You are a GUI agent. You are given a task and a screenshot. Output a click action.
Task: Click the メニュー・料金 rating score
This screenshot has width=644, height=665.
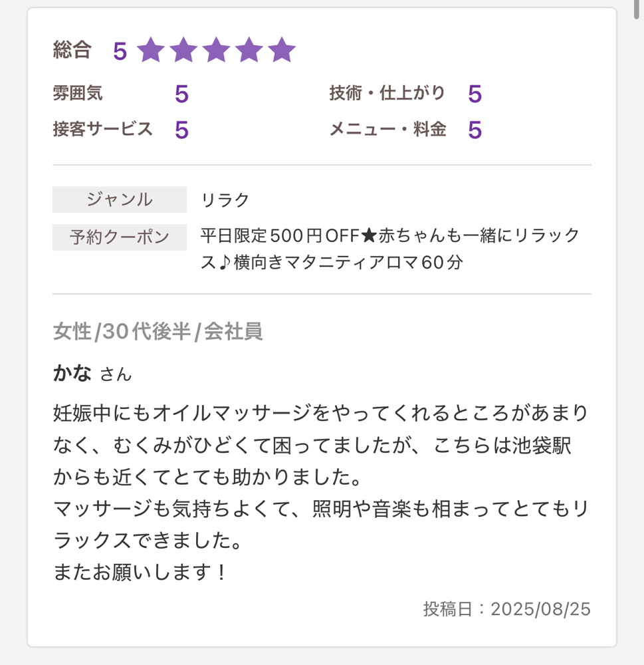tap(475, 130)
